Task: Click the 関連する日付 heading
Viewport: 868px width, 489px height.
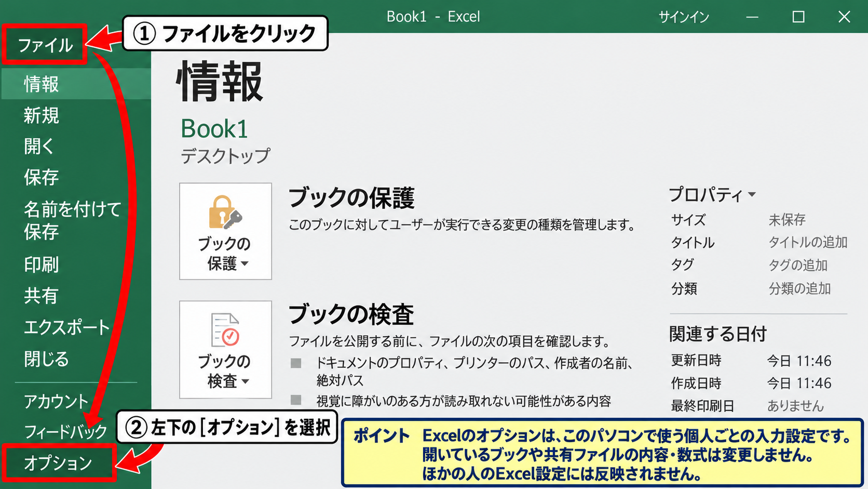Action: (717, 334)
